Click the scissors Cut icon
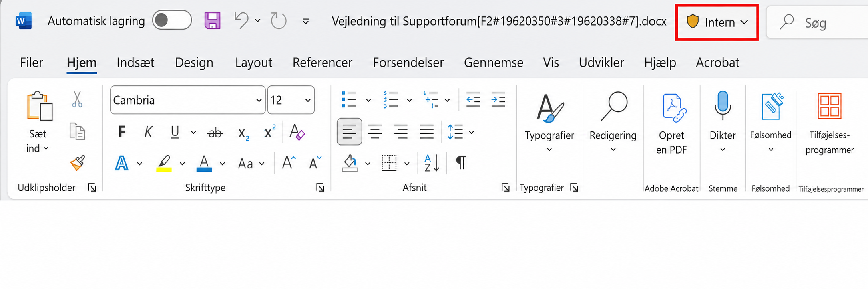 pos(77,99)
